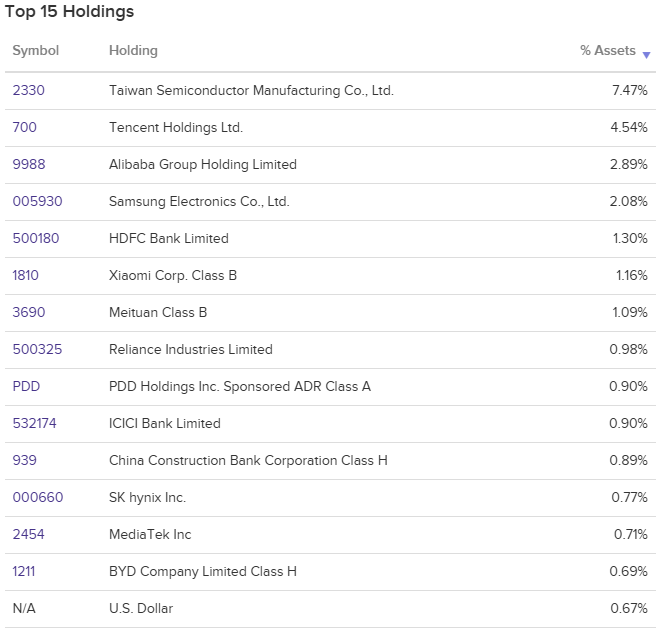Select MediaTek Inc text
Viewport: 661px width, 632px height.
pos(150,534)
